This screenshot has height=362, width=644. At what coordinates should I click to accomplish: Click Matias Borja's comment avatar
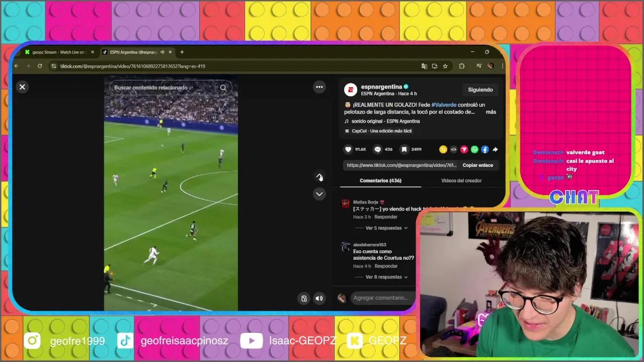pos(346,204)
